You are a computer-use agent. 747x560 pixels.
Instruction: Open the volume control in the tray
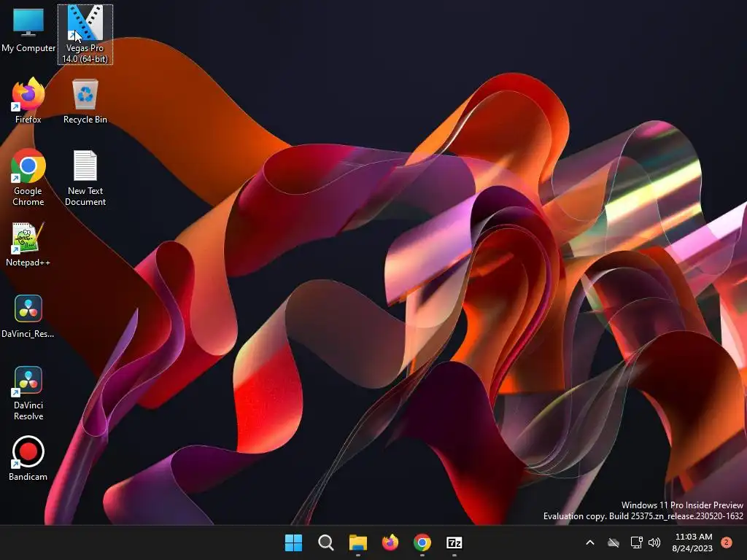(654, 542)
